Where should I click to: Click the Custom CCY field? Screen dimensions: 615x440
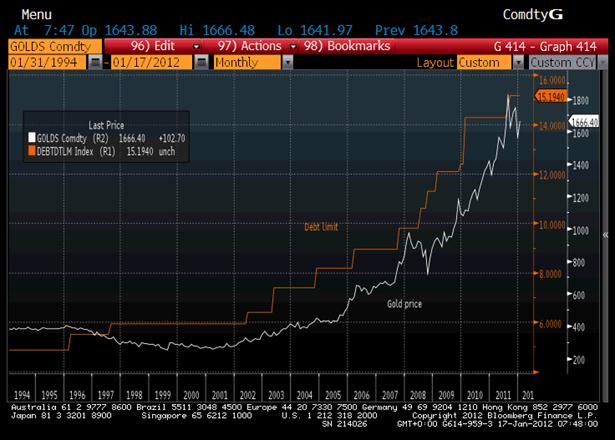coord(562,62)
